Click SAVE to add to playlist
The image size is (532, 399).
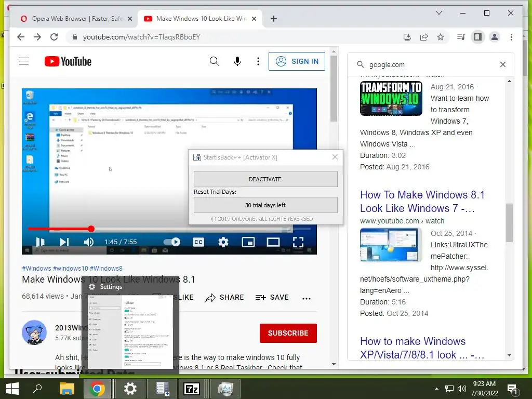pyautogui.click(x=272, y=298)
